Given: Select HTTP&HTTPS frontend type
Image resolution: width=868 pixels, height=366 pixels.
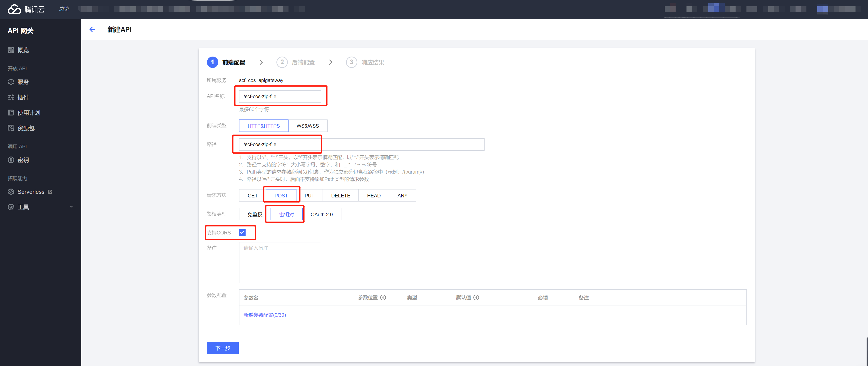Looking at the screenshot, I should [x=264, y=126].
